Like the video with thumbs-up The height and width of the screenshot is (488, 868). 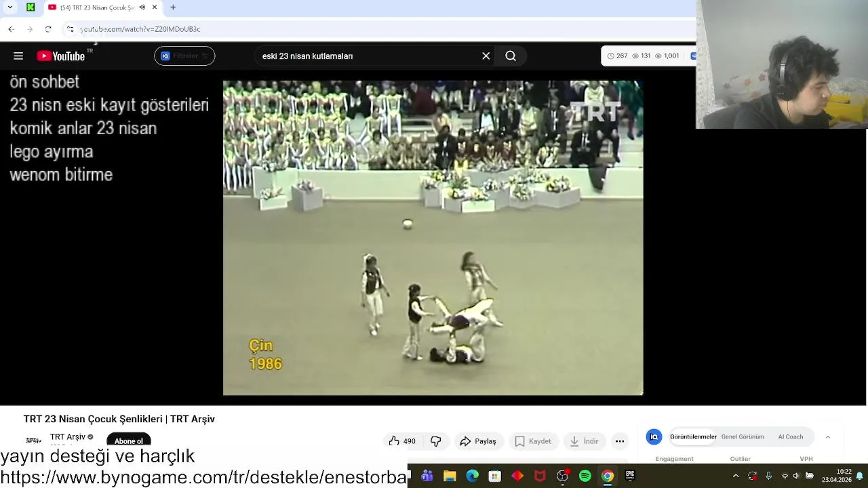coord(401,441)
